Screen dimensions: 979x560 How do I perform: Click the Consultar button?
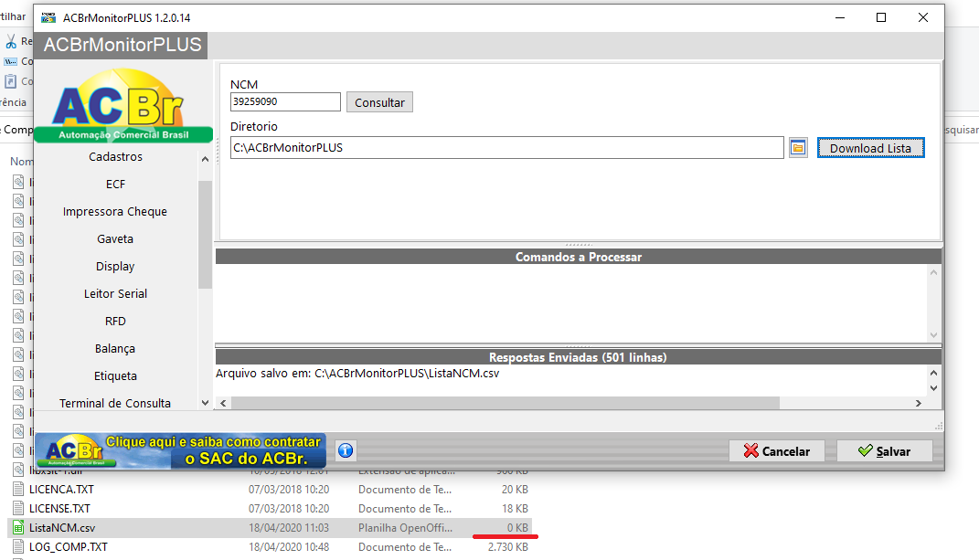pos(379,102)
